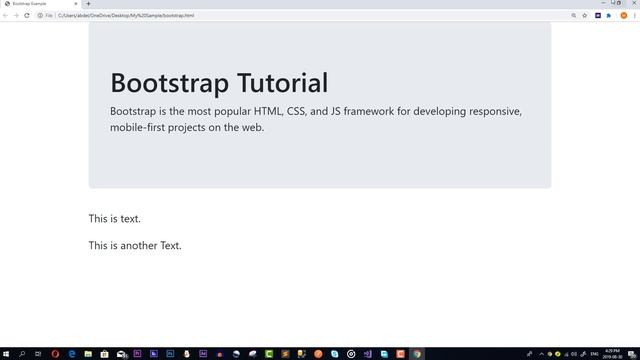Image resolution: width=640 pixels, height=360 pixels.
Task: Open the orange profile avatar
Action: click(624, 16)
